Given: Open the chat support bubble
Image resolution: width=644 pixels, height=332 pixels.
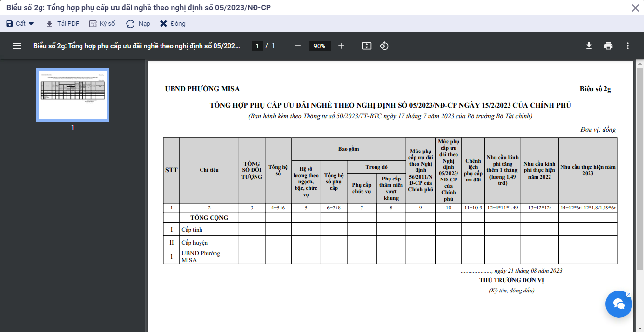Looking at the screenshot, I should 618,304.
